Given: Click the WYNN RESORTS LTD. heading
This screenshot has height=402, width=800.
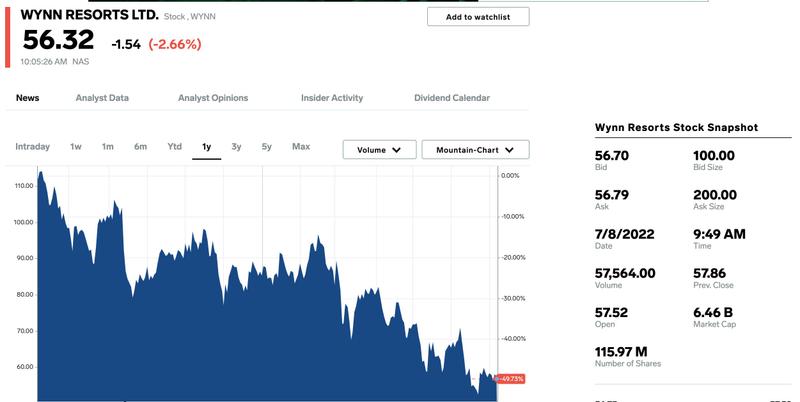Looking at the screenshot, I should pos(90,15).
